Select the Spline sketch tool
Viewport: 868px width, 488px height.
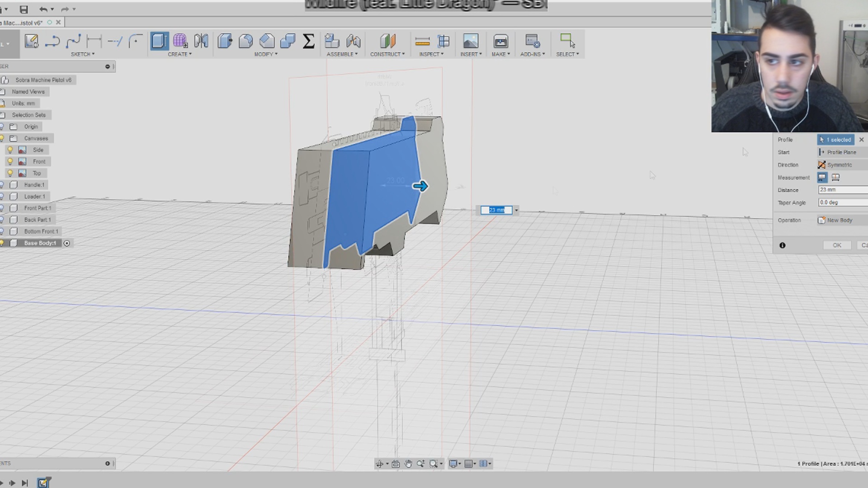pos(73,41)
